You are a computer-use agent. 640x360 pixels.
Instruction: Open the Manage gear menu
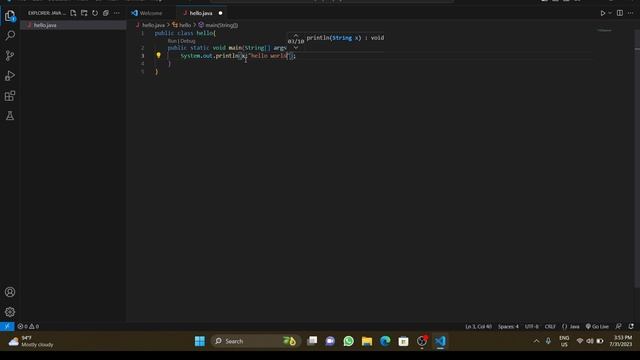click(x=10, y=312)
